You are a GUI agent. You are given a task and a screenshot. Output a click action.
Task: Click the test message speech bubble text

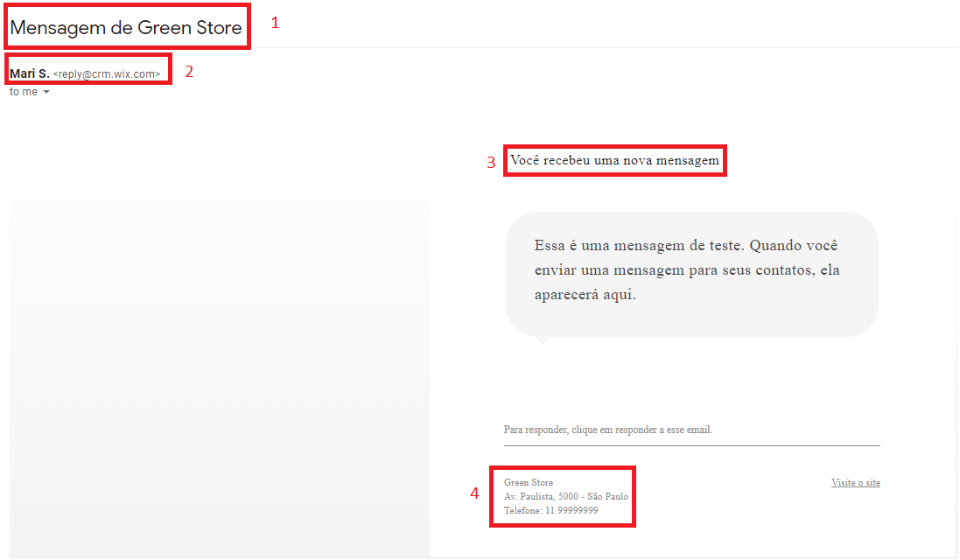click(x=687, y=269)
